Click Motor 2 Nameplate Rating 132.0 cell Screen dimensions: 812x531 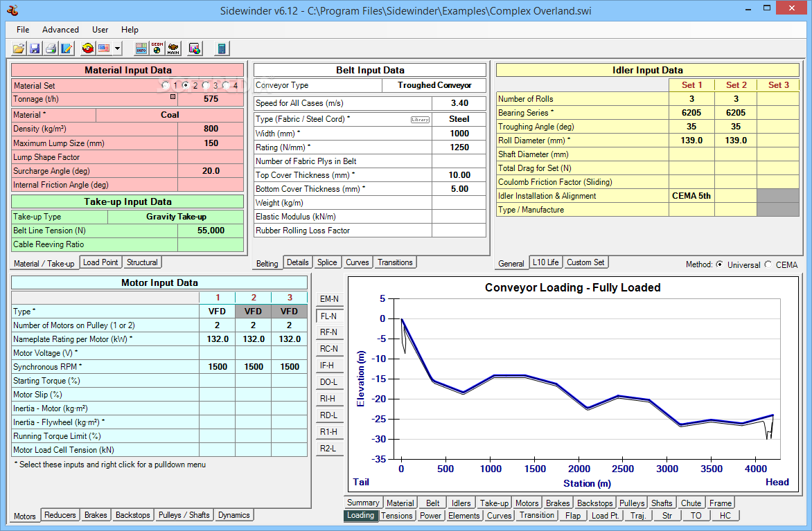click(254, 339)
